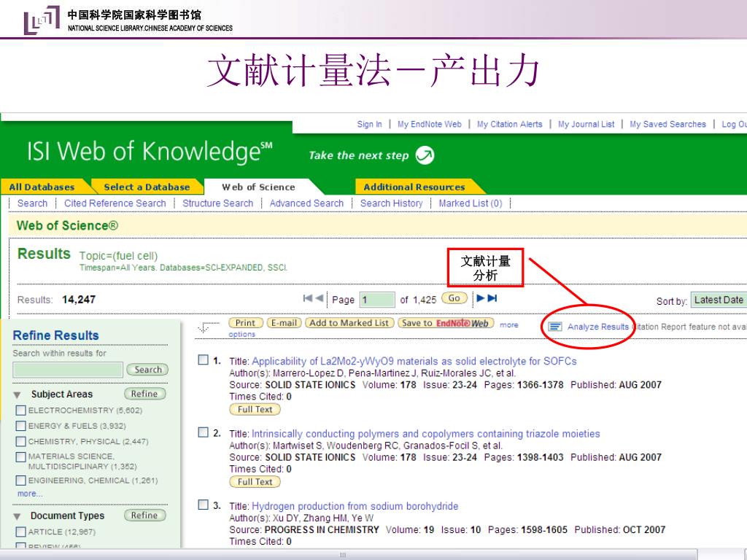Refine by Subject Areas button
Image resolution: width=747 pixels, height=560 pixels.
pos(145,394)
